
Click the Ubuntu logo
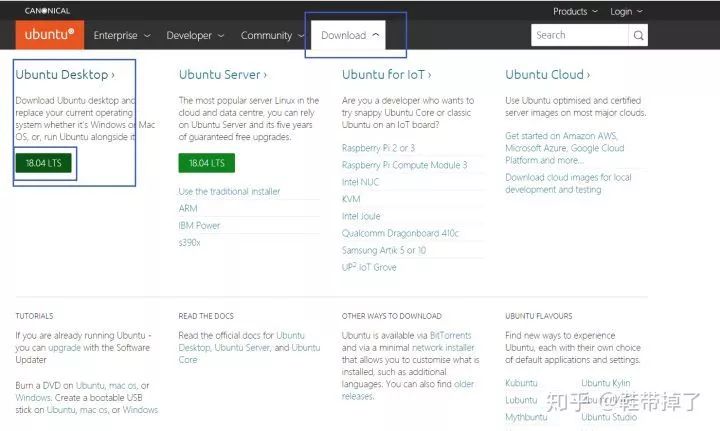click(x=50, y=34)
